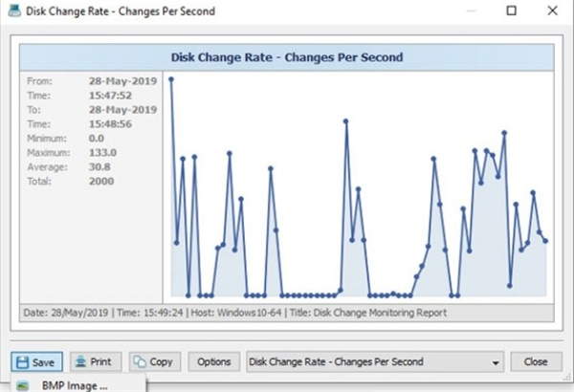
Task: Click the printer icon on the Print button
Action: tap(80, 362)
